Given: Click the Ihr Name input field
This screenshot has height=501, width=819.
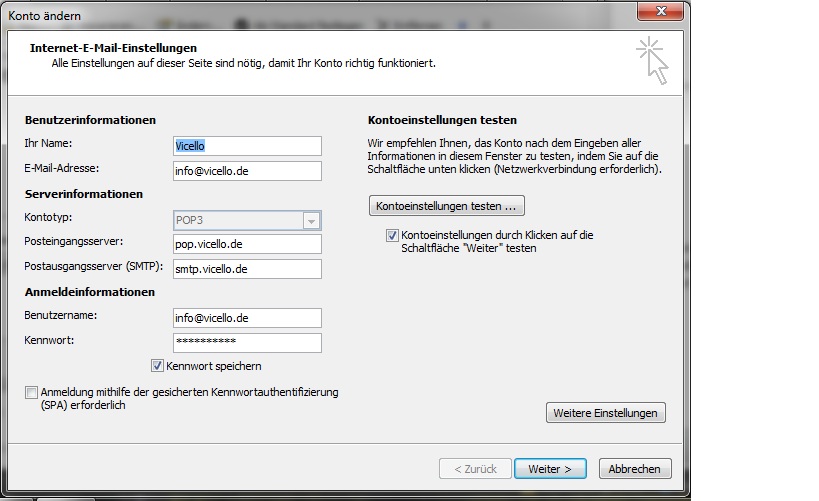Looking at the screenshot, I should (x=247, y=146).
